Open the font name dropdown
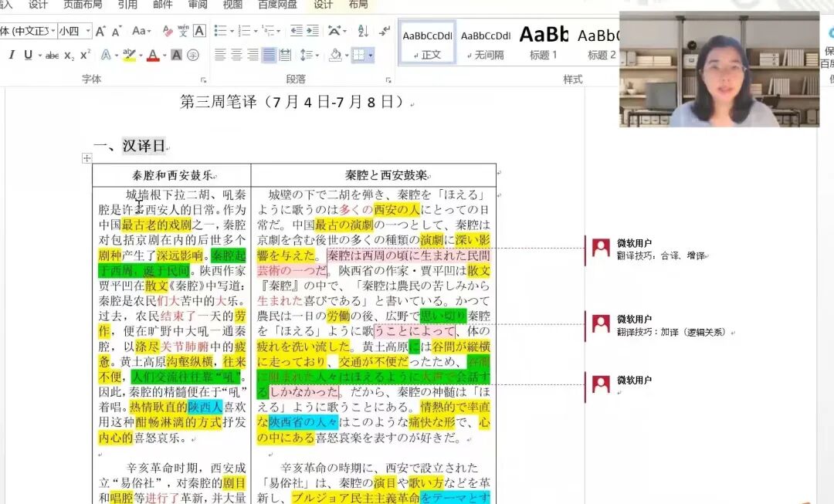 53,31
